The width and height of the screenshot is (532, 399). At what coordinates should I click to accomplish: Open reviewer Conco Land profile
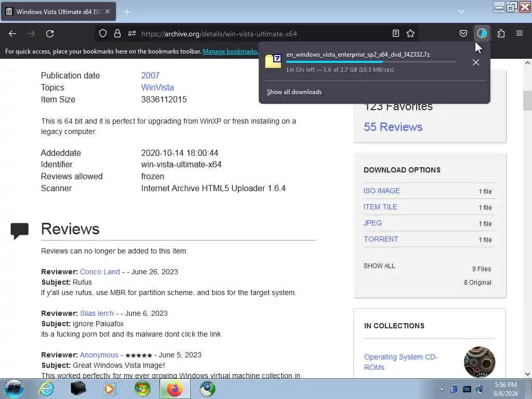click(x=100, y=272)
